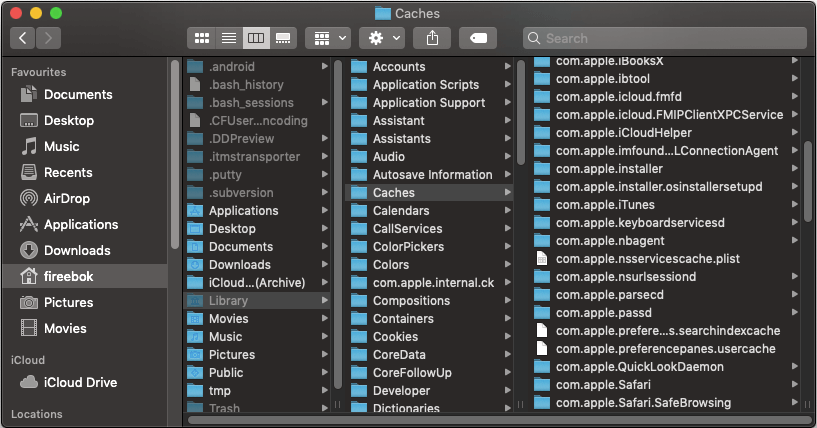Switch to list view
817x428 pixels.
[x=229, y=38]
